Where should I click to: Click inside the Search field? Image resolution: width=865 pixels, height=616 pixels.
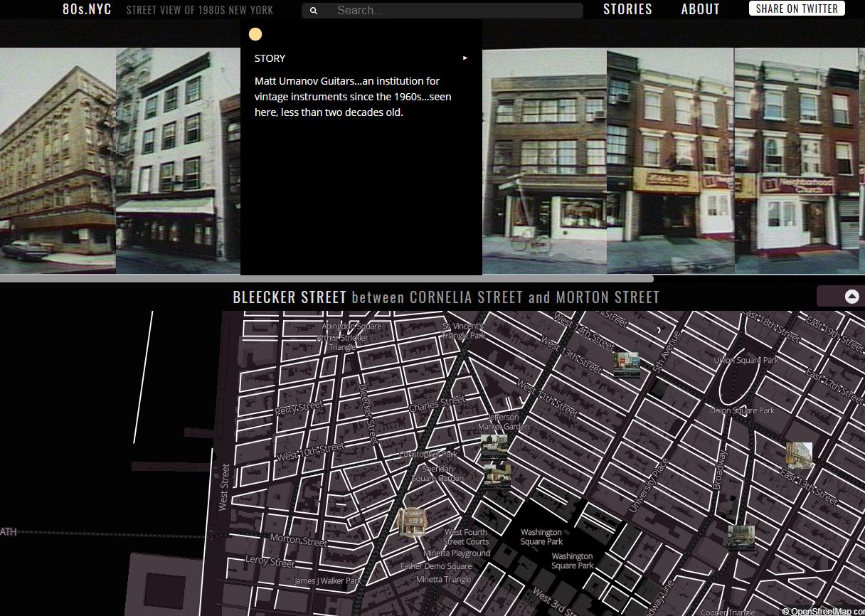click(441, 11)
